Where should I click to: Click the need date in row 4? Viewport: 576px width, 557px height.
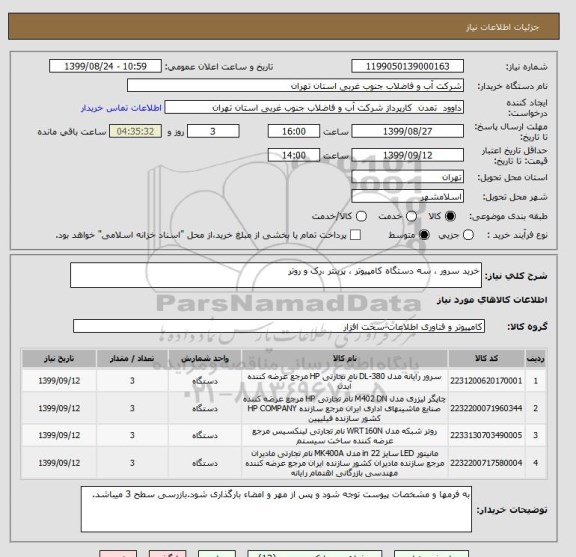[59, 463]
